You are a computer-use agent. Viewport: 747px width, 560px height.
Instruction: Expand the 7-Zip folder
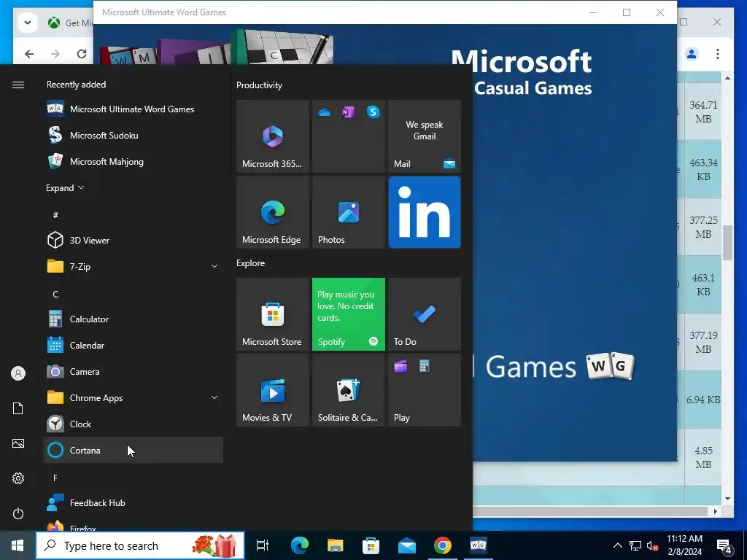[133, 266]
